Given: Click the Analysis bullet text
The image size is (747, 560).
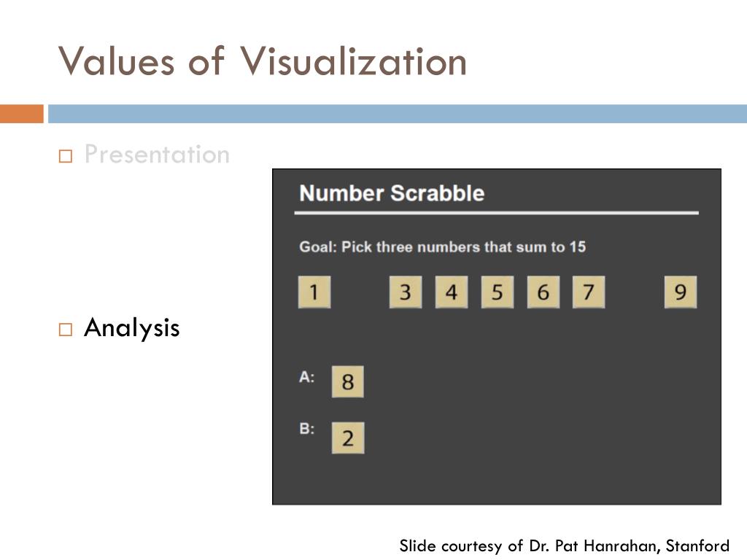Looking at the screenshot, I should tap(132, 328).
